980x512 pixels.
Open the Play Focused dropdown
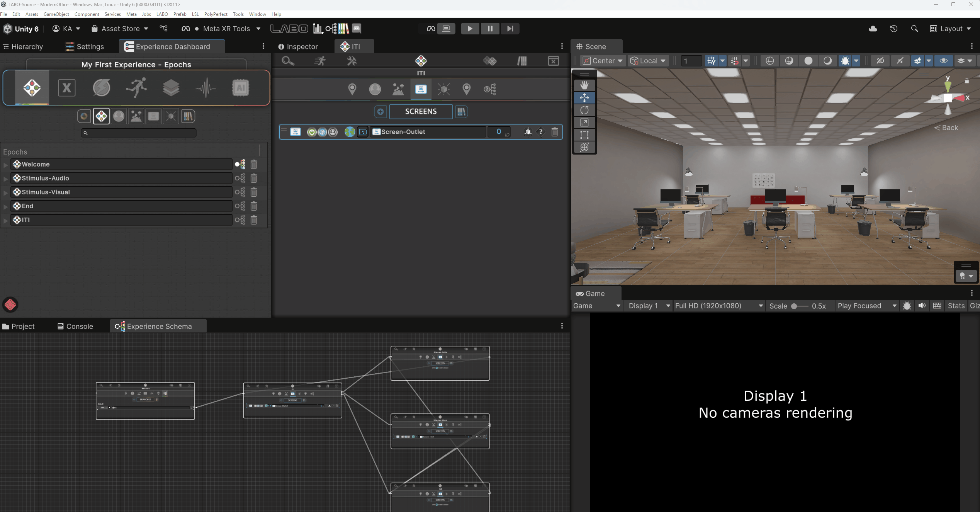pos(867,306)
